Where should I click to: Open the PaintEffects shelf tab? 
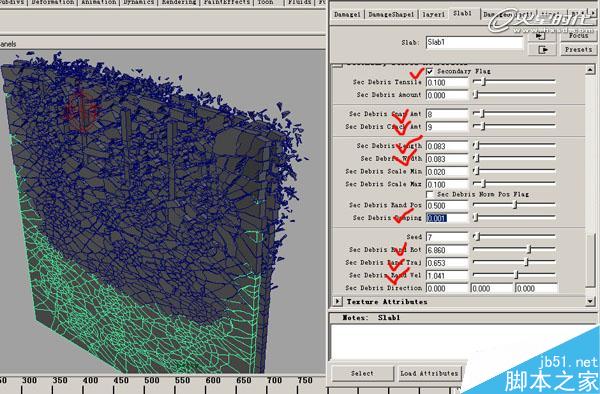[227, 3]
